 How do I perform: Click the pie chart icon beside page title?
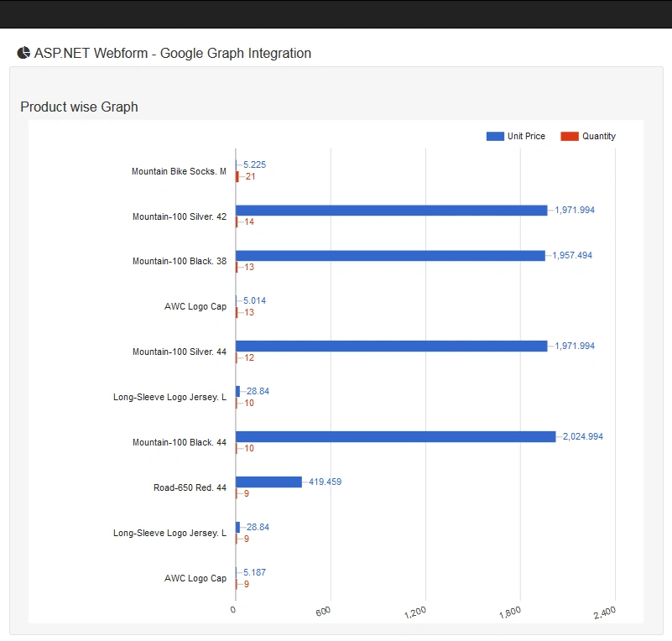tap(23, 53)
